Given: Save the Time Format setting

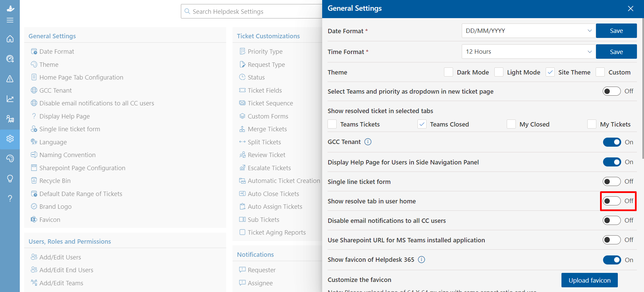Looking at the screenshot, I should pyautogui.click(x=616, y=52).
